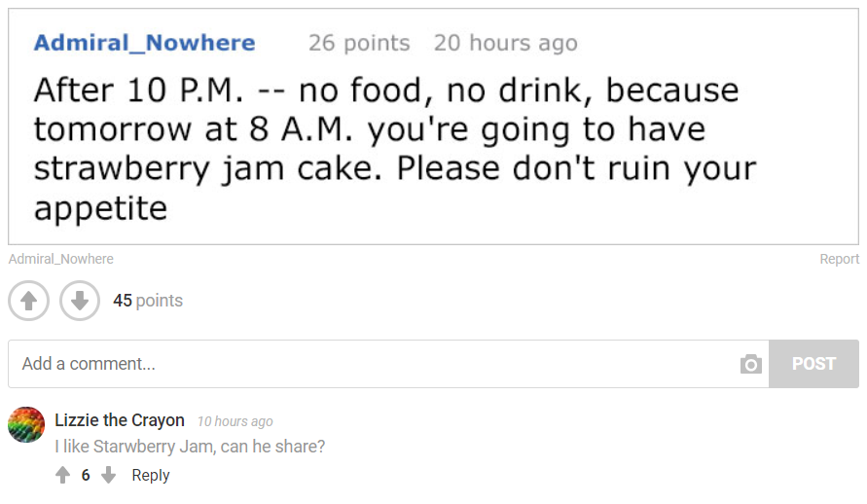Click the 10 hours ago comment timestamp
The height and width of the screenshot is (504, 867).
235,421
